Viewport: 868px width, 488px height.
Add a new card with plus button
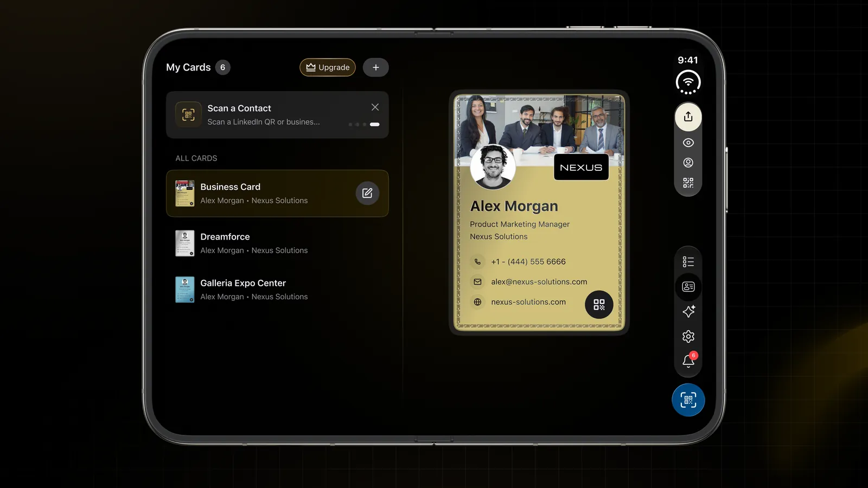pos(375,67)
